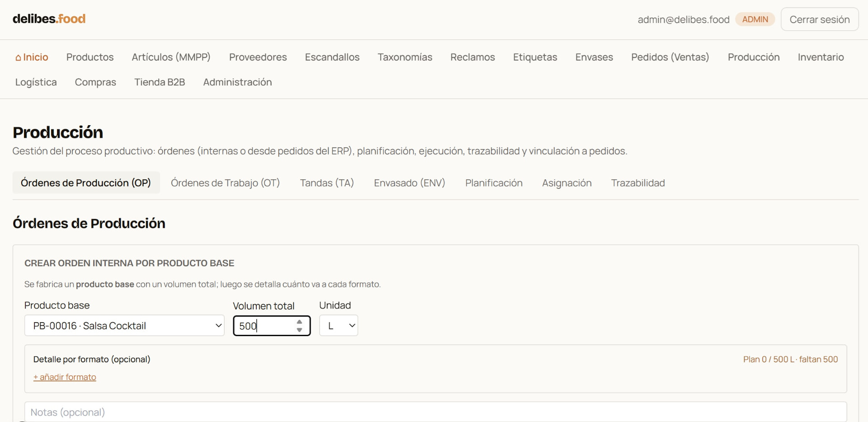
Task: Go to Taxonomías
Action: pos(405,57)
